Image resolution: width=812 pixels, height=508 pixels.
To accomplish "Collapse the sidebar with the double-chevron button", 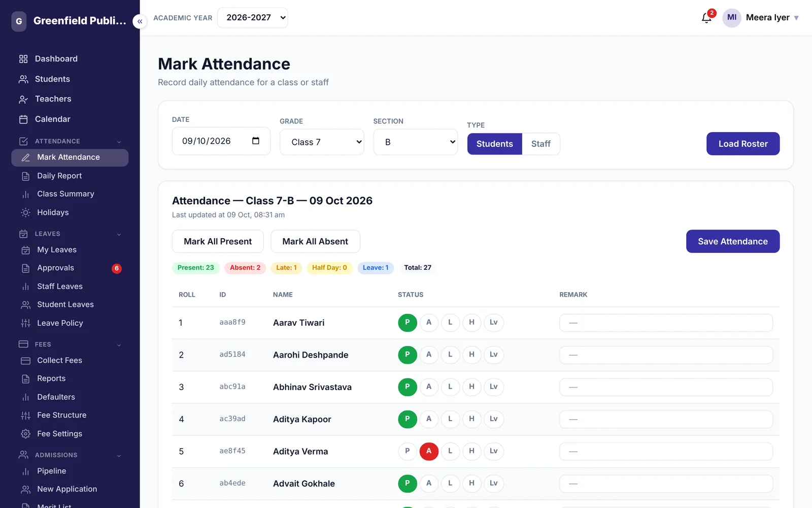I will 140,21.
